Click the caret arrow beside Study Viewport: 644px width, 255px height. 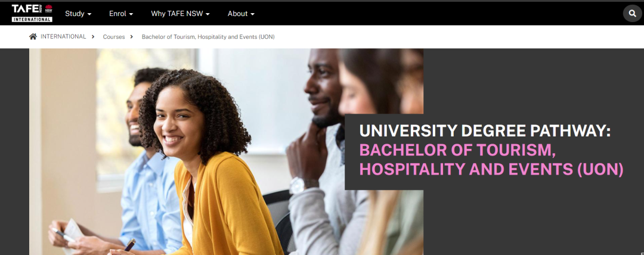[x=89, y=14]
